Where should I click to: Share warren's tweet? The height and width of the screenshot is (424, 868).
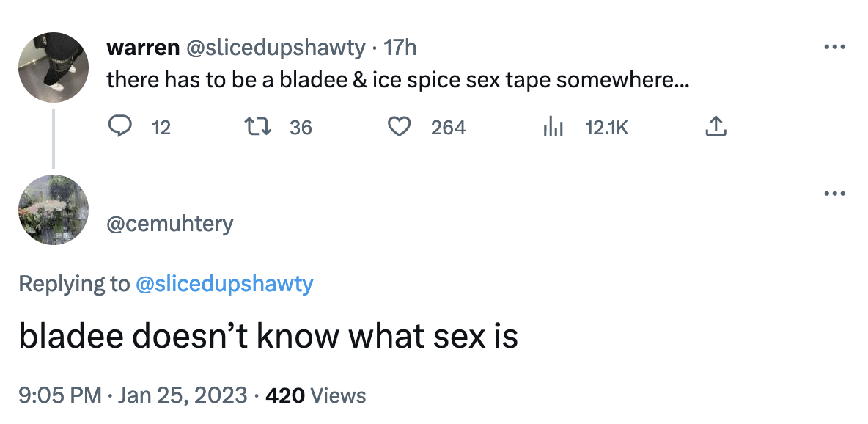pos(716,126)
